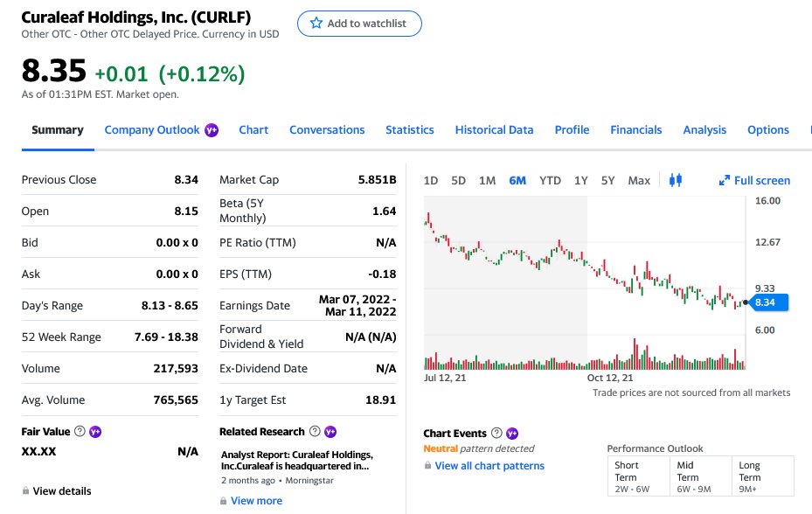Click the Fair Value XX.XX placeholder

[x=38, y=451]
